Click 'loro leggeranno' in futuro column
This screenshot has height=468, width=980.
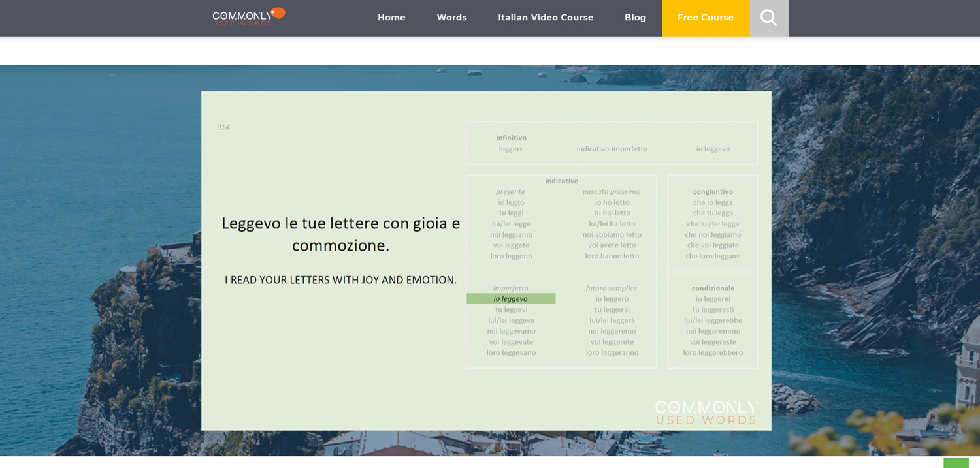(612, 352)
